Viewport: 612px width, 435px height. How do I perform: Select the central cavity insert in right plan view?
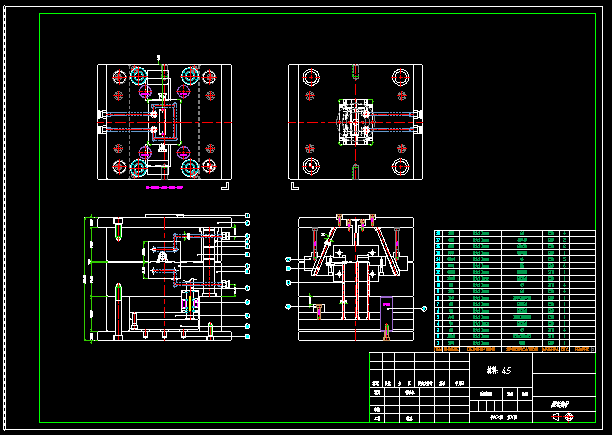(356, 122)
